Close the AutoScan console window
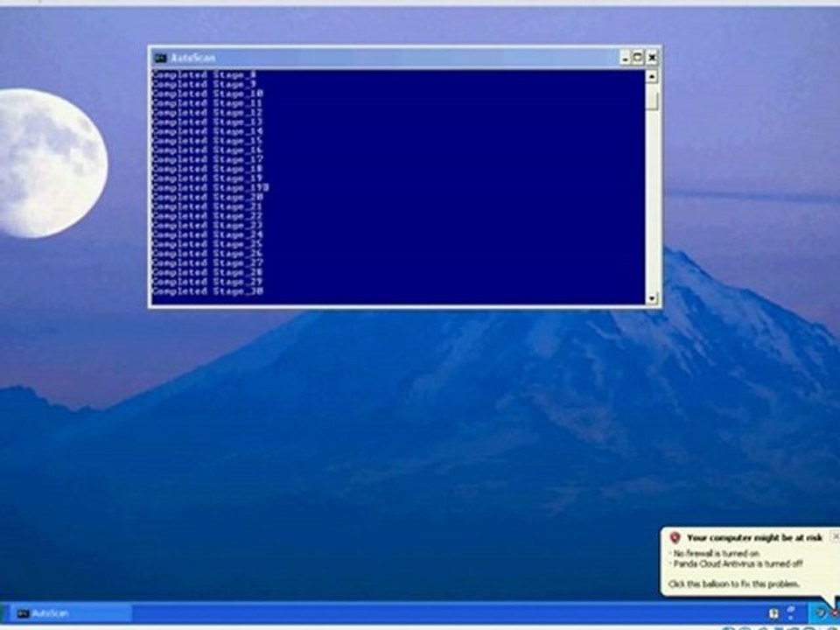Viewport: 840px width, 630px height. pyautogui.click(x=651, y=58)
